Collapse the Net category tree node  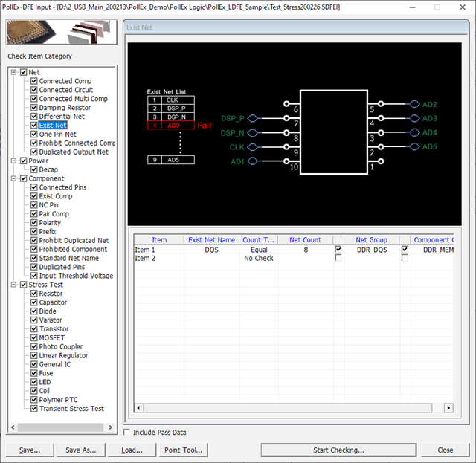[13, 72]
